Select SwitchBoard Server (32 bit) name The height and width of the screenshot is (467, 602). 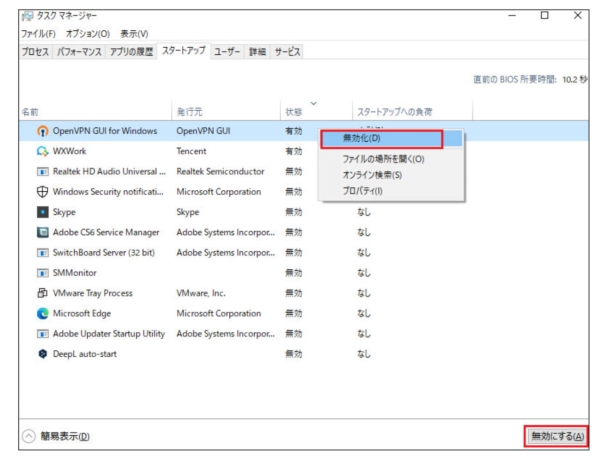click(104, 253)
